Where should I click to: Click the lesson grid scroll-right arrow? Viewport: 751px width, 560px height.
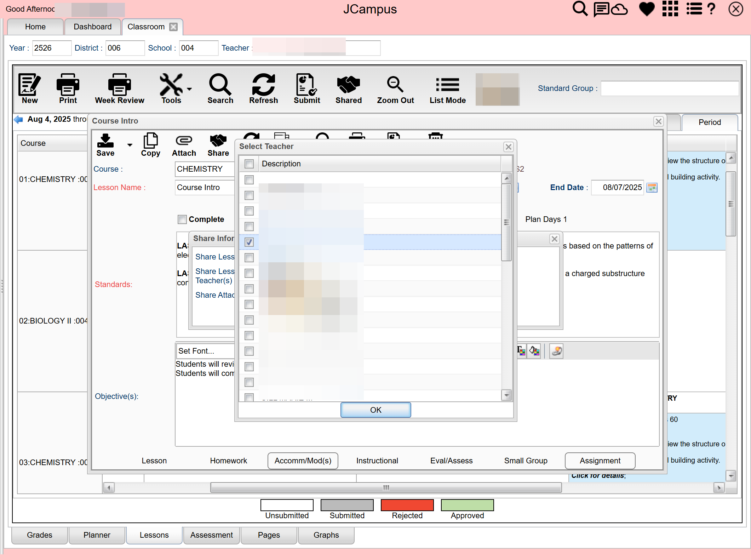click(719, 488)
